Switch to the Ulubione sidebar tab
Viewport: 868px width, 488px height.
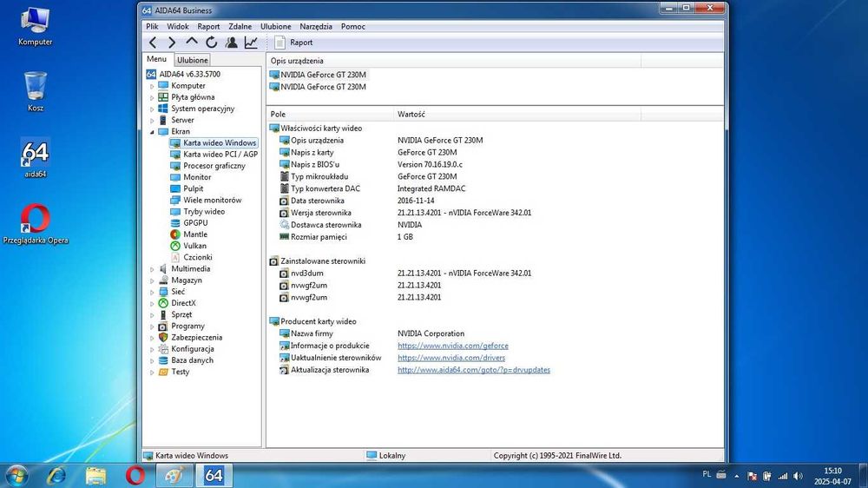pos(193,60)
